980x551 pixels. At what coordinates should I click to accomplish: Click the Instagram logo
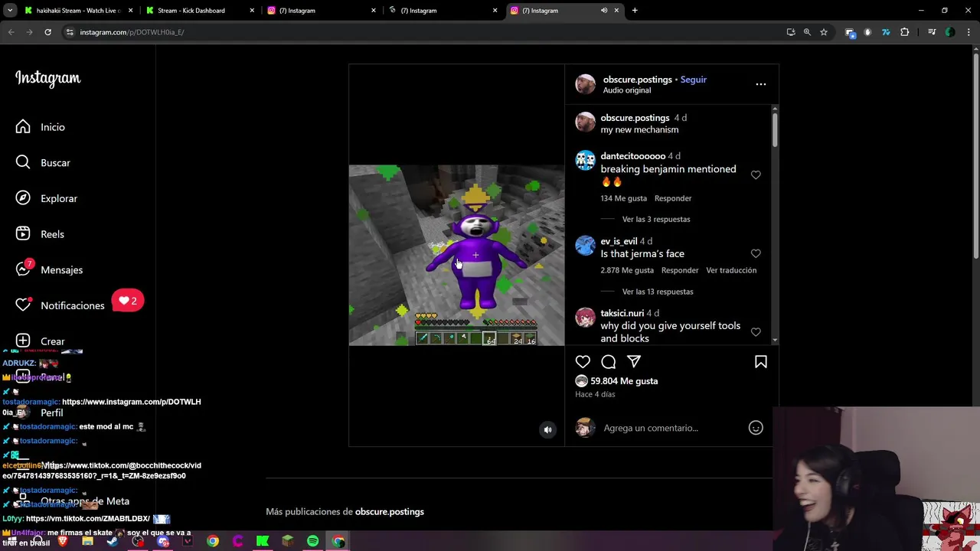point(47,79)
